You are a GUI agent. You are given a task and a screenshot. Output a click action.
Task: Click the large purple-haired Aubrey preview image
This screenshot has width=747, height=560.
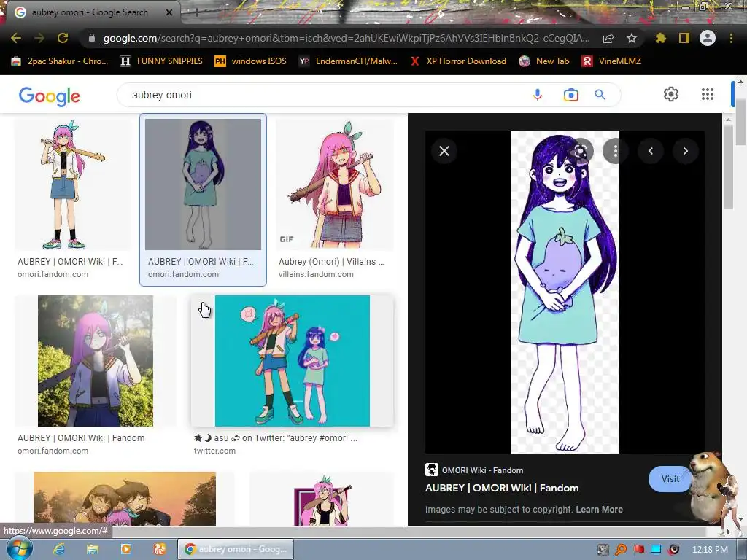(565, 292)
